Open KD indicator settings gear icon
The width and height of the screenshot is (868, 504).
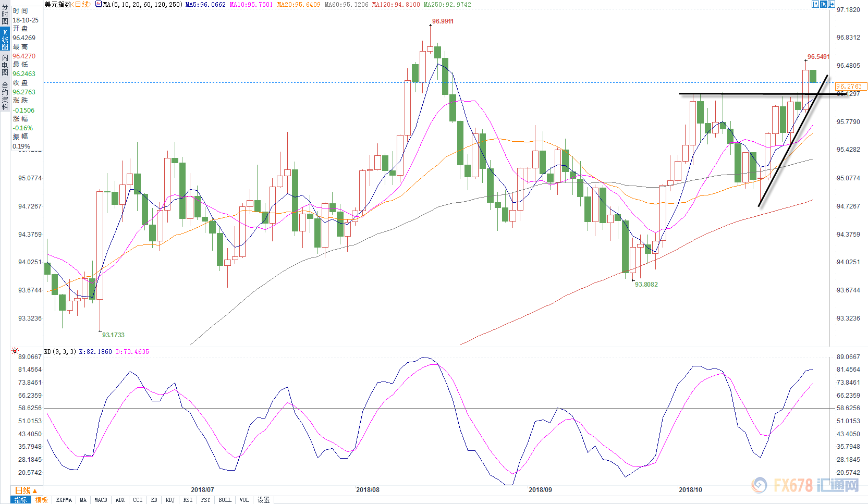15,351
